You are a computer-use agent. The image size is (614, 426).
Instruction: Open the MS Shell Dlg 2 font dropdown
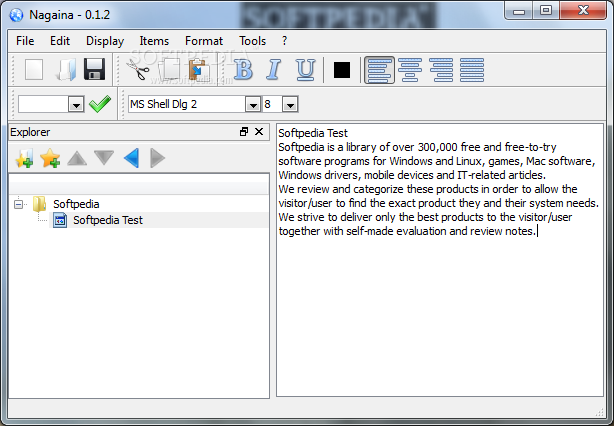click(253, 105)
